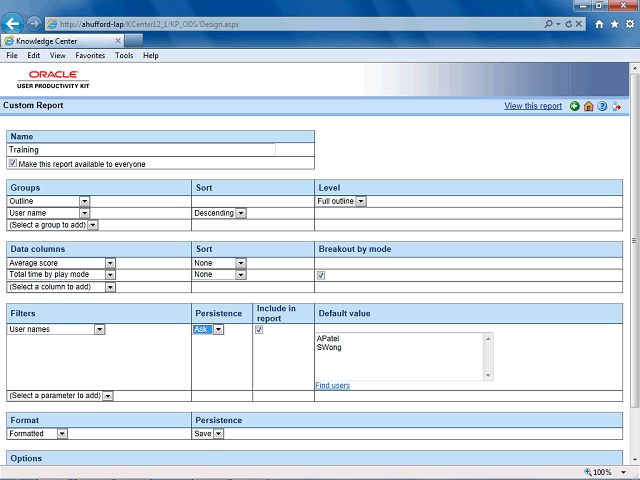Click the Find users link

[332, 385]
